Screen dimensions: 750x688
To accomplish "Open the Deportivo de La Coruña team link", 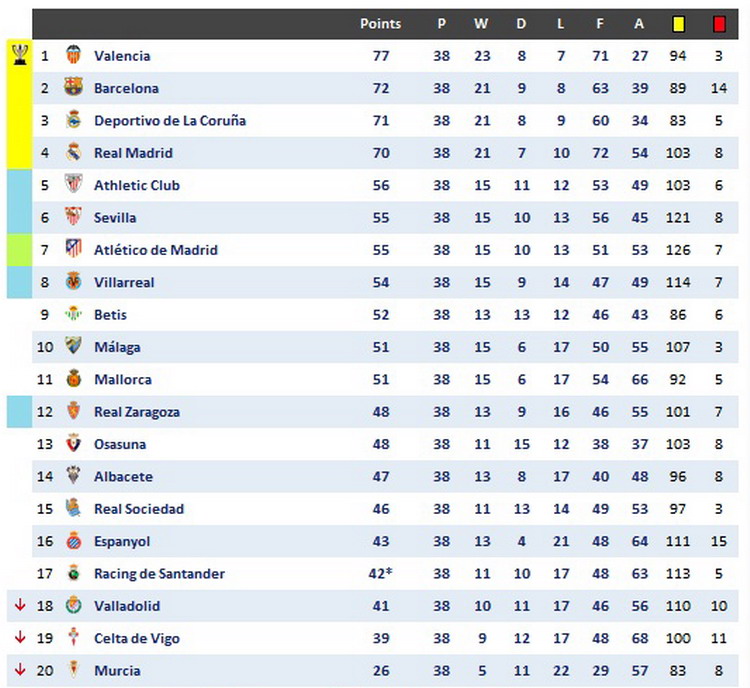I will [169, 121].
